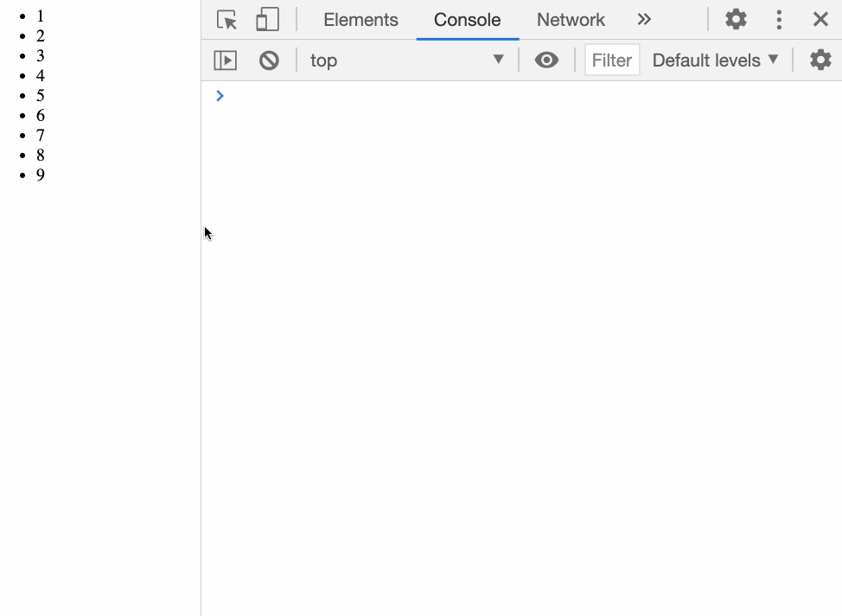Show more tabs with the double chevron
The height and width of the screenshot is (616, 842).
tap(644, 19)
